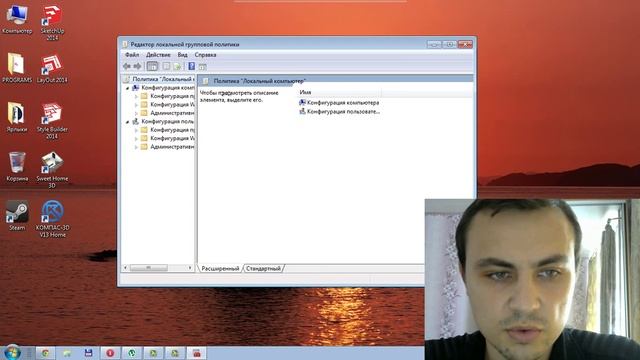
Task: Click the Forward arrow in the policy editor toolbar
Action: coord(138,66)
